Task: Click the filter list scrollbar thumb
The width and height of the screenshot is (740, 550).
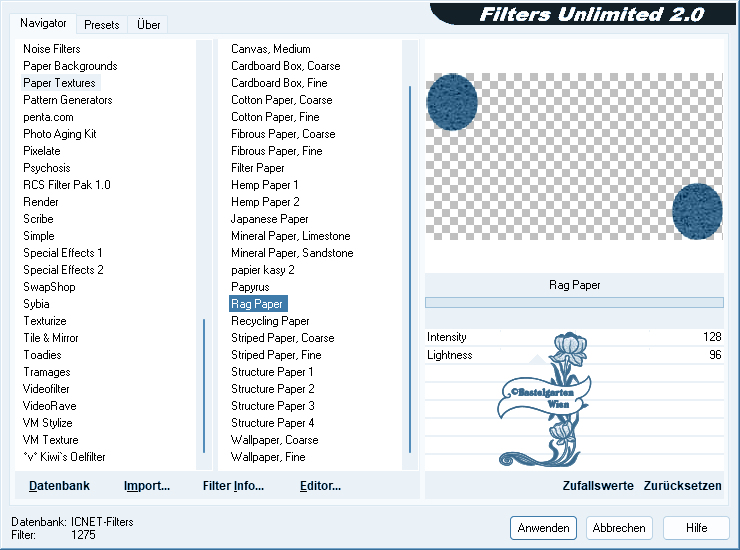Action: coord(410,269)
